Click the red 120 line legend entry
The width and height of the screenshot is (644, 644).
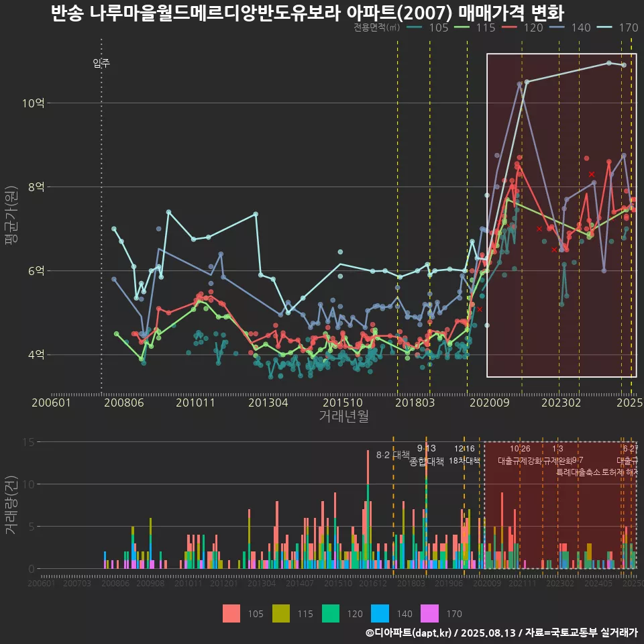point(523,28)
